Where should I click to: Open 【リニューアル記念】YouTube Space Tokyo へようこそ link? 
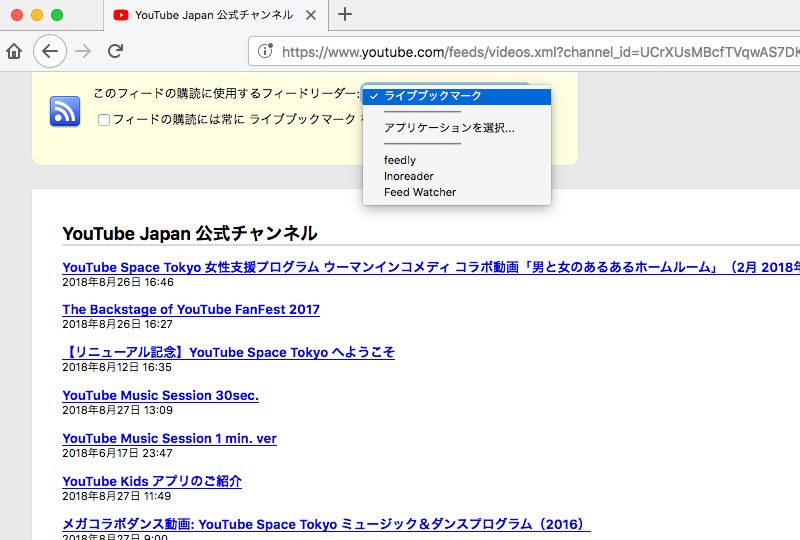pyautogui.click(x=229, y=352)
